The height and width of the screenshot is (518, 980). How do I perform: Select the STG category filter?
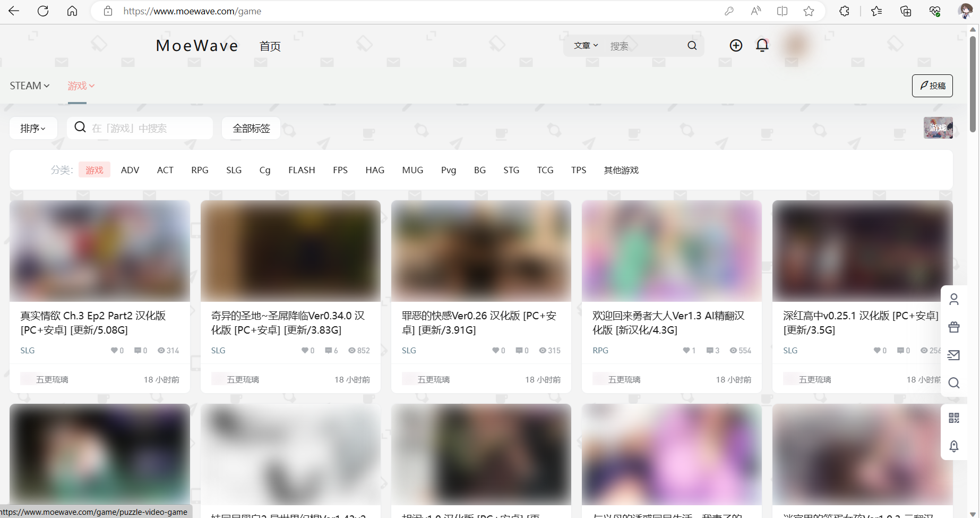click(x=511, y=170)
